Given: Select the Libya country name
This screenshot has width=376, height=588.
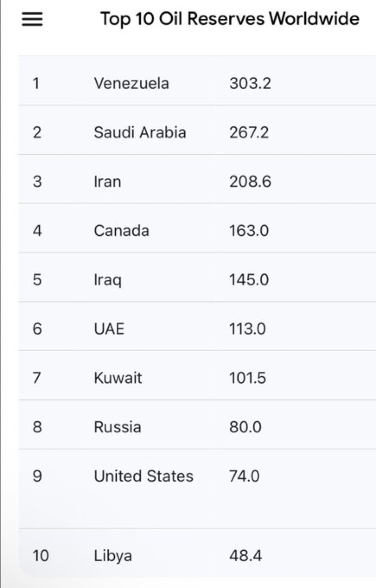Looking at the screenshot, I should [113, 556].
